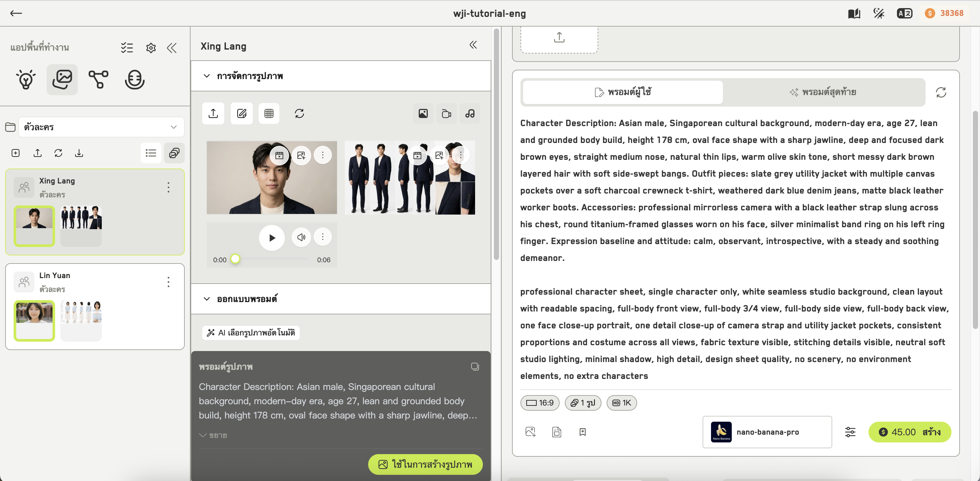Switch character list to list view
The height and width of the screenshot is (481, 980).
coord(151,153)
